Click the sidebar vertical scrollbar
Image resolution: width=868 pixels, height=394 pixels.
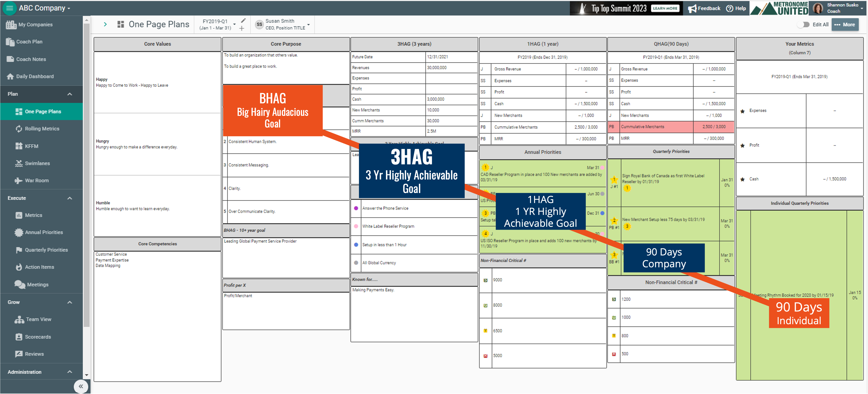coord(87,175)
